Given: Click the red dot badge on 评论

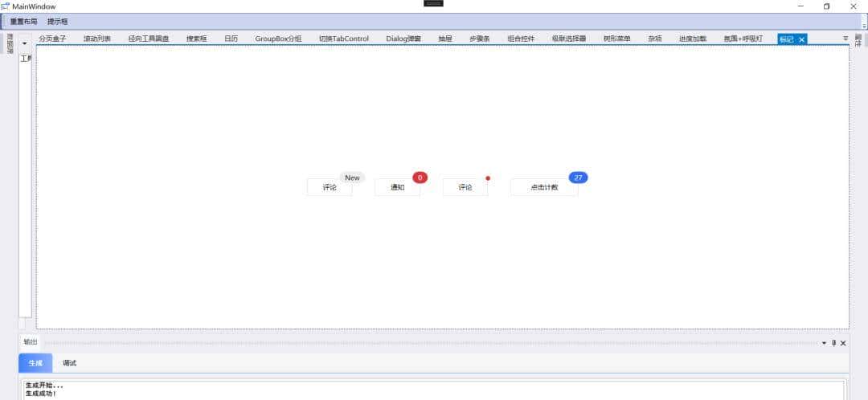Looking at the screenshot, I should point(488,178).
